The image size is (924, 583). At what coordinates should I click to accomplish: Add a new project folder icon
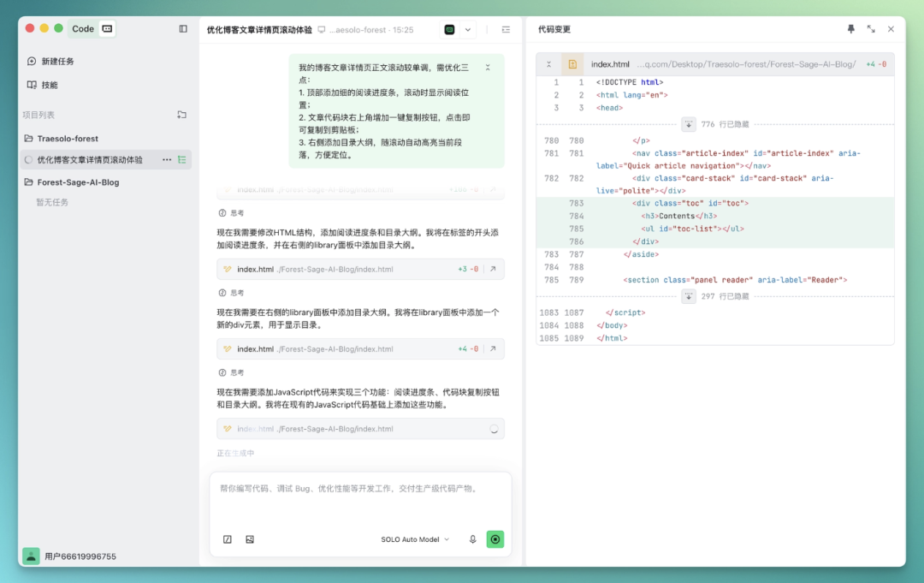pos(181,115)
